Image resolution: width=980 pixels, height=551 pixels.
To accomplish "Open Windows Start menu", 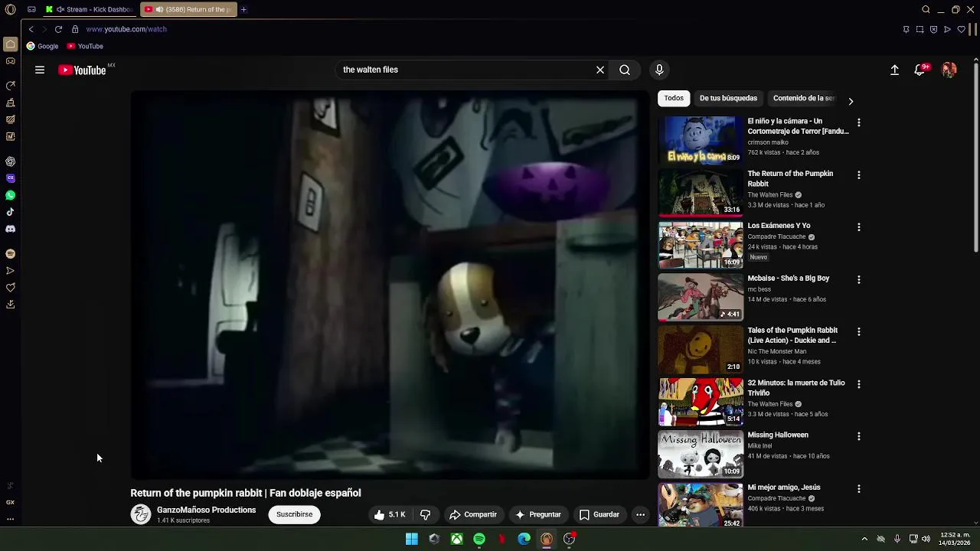I will [x=412, y=539].
